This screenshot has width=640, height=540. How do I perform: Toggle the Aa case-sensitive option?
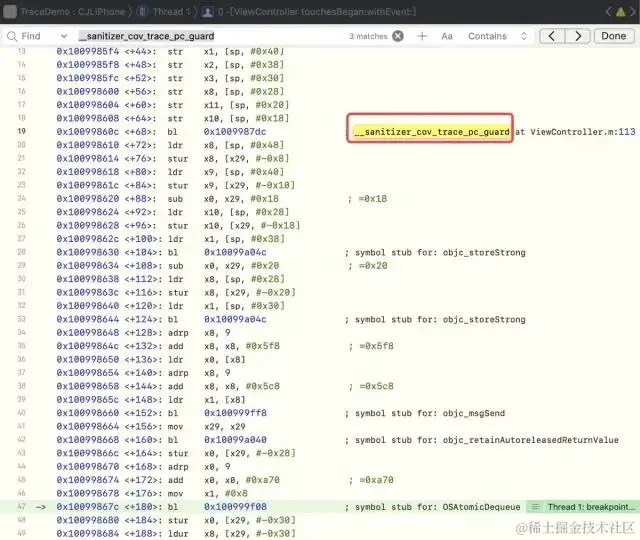[447, 36]
